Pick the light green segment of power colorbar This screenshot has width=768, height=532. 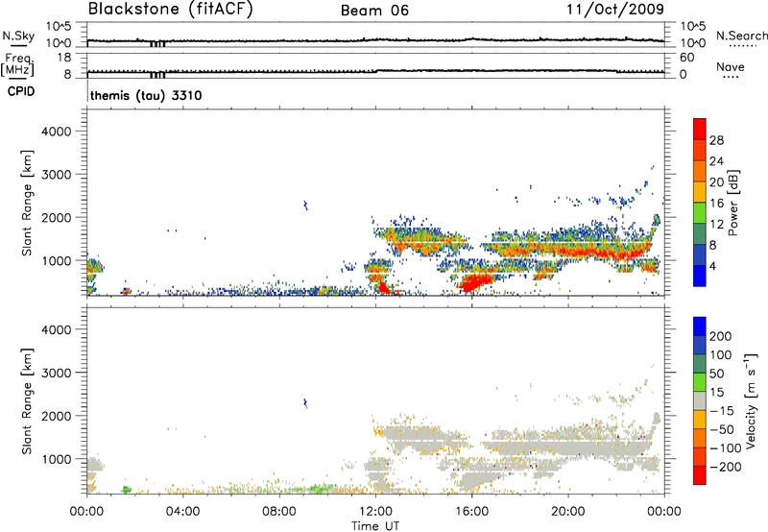pyautogui.click(x=700, y=213)
